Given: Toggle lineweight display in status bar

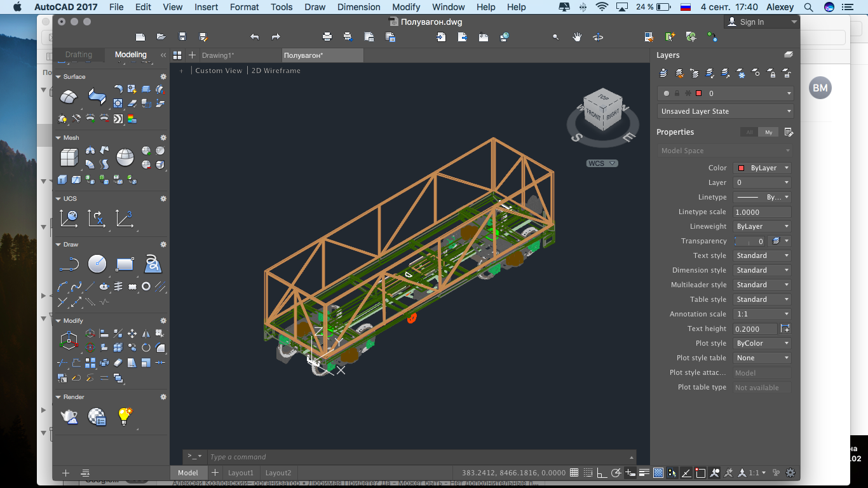Looking at the screenshot, I should (644, 473).
